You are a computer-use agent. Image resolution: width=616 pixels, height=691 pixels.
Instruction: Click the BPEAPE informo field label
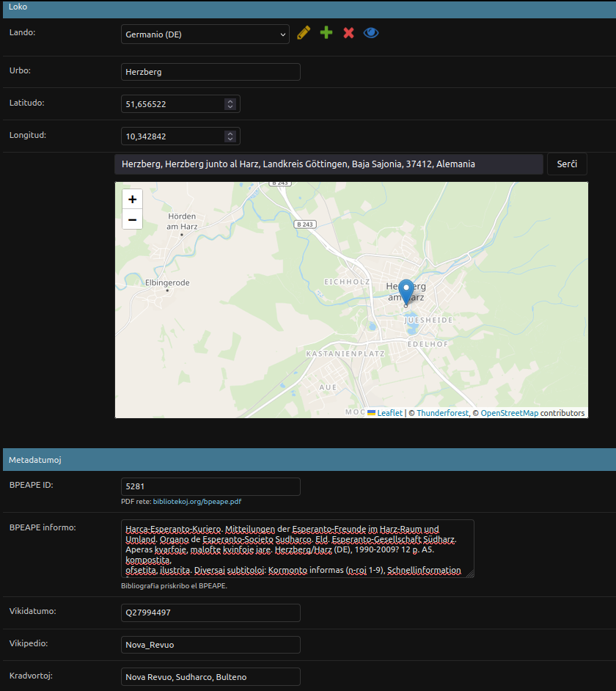[x=43, y=527]
